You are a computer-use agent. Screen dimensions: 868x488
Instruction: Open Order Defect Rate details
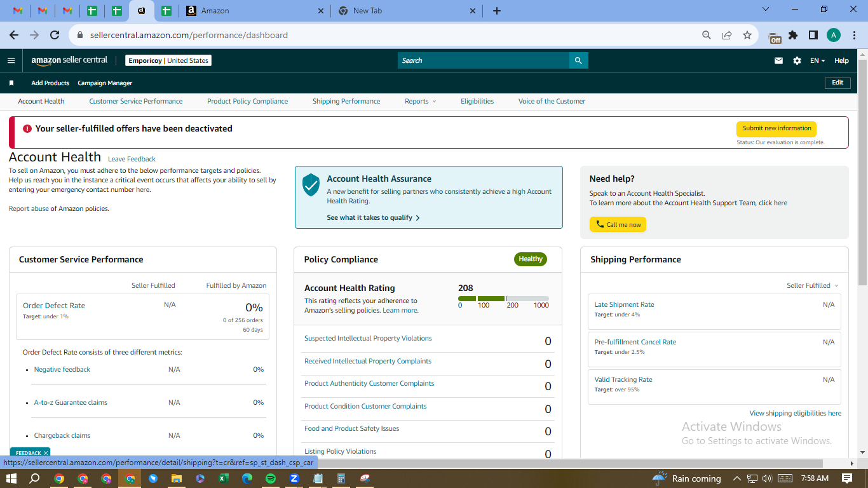(54, 306)
